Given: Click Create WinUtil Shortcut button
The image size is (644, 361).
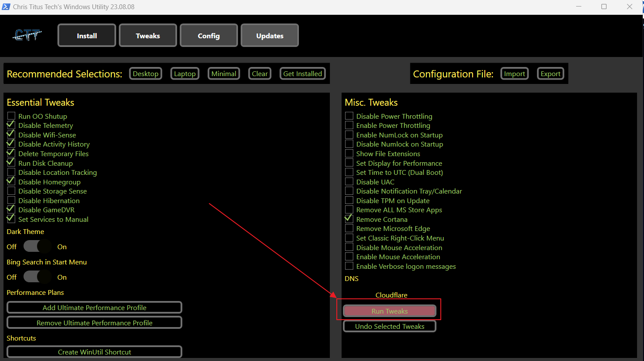Looking at the screenshot, I should [x=94, y=352].
